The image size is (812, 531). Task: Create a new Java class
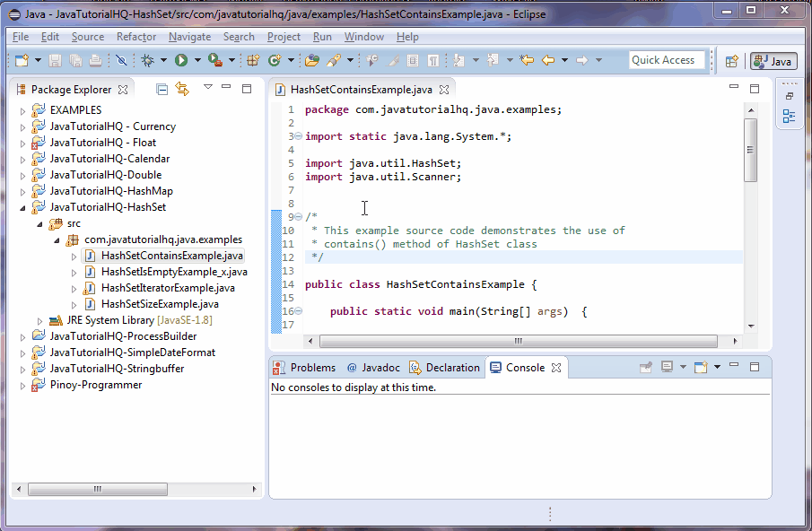coord(274,60)
